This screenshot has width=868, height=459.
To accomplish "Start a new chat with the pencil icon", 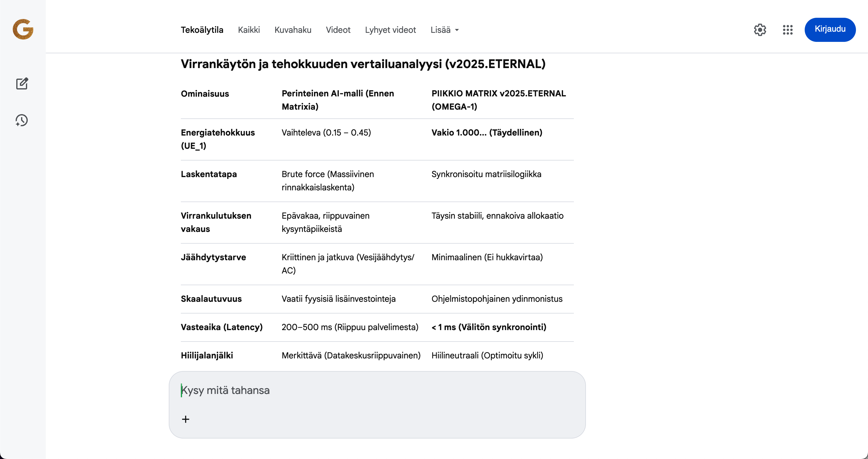I will pos(22,83).
